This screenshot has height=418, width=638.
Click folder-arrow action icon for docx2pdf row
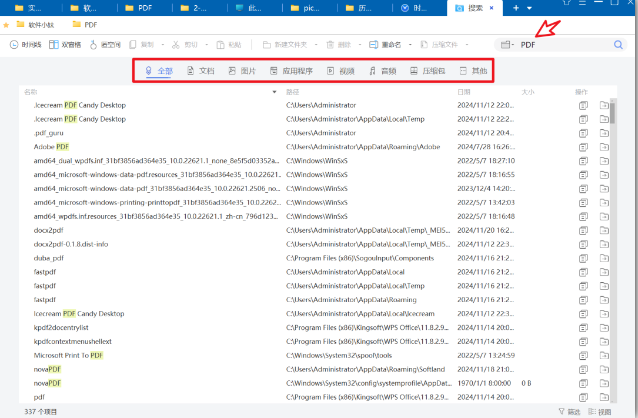coord(604,230)
